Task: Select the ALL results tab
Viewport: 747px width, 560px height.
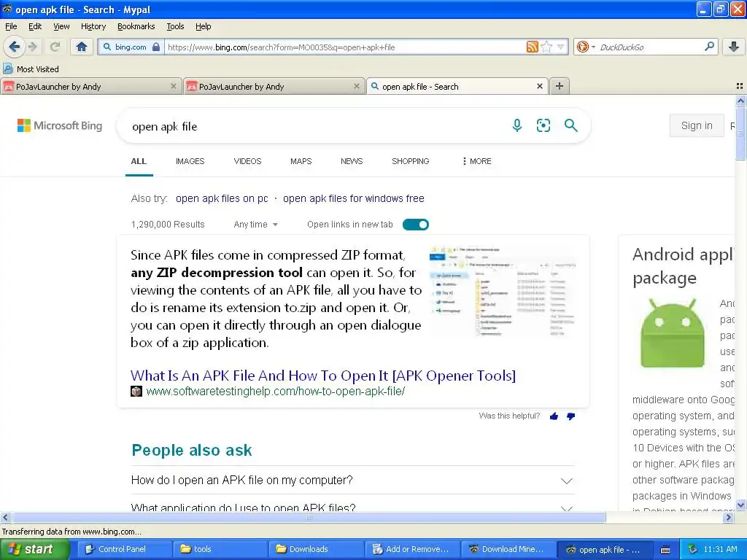Action: click(139, 161)
